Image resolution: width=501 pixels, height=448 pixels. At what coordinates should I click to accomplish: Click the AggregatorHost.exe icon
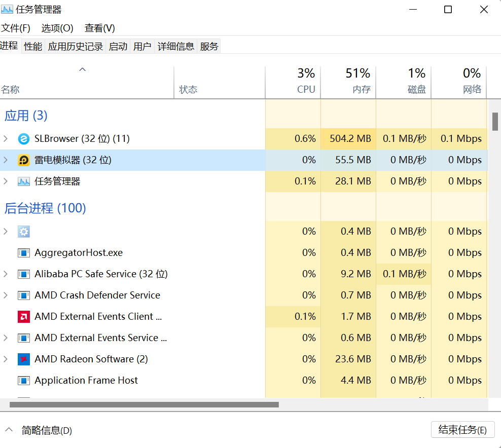pyautogui.click(x=24, y=253)
